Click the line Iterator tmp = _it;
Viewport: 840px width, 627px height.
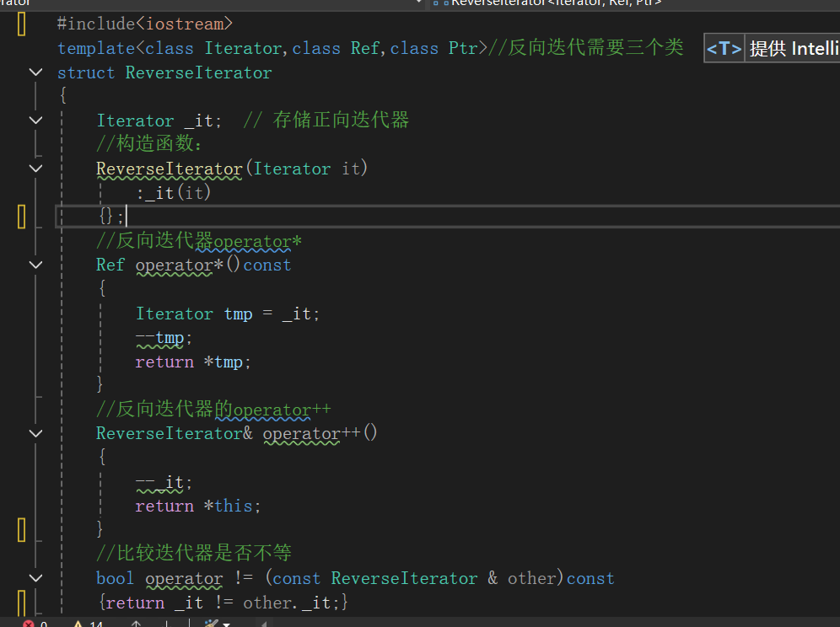click(228, 313)
